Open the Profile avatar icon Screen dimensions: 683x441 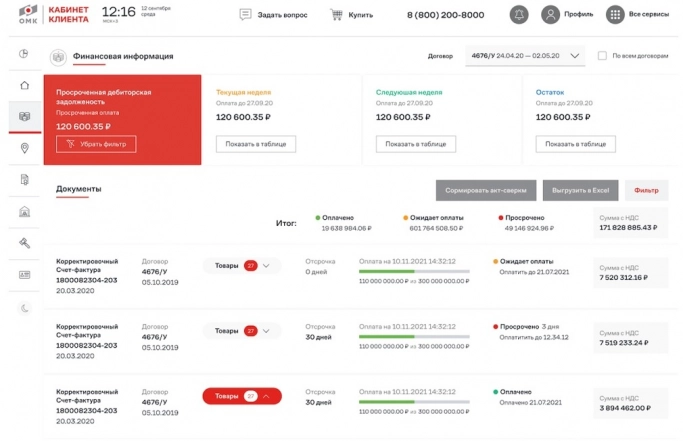pyautogui.click(x=550, y=14)
